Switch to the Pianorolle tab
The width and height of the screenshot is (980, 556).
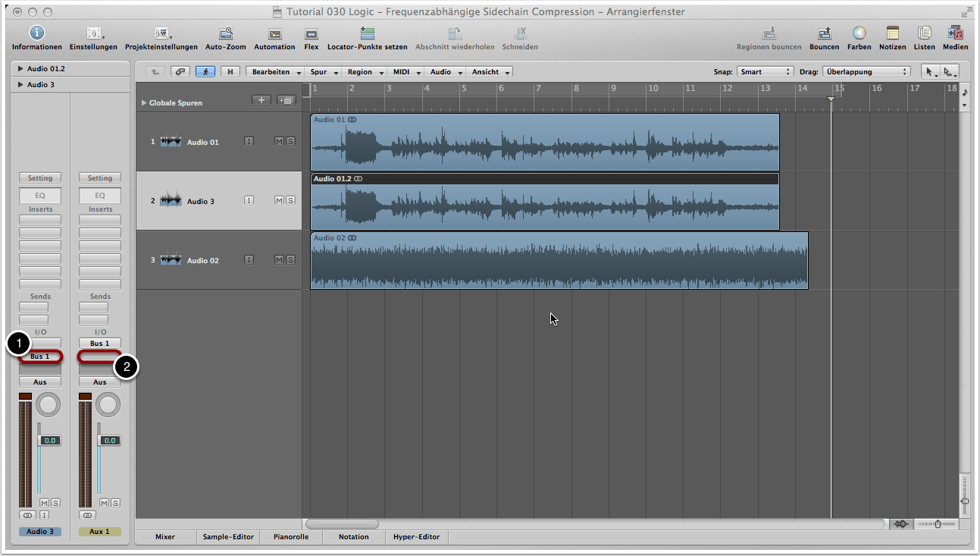(x=291, y=536)
